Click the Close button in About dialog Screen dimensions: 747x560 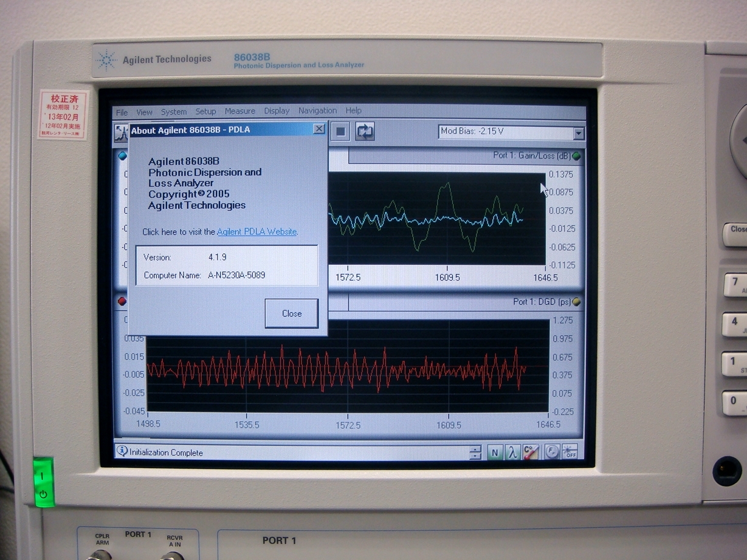[292, 313]
